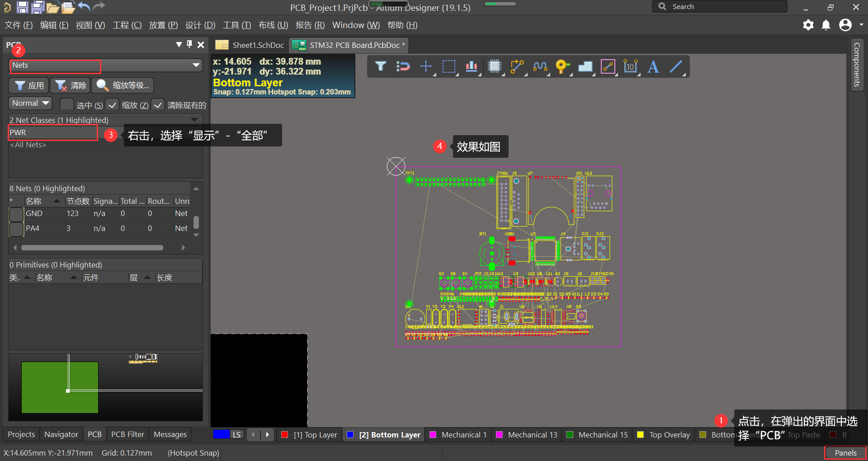868x461 pixels.
Task: Check the PA4 net row checkbox
Action: coord(16,229)
